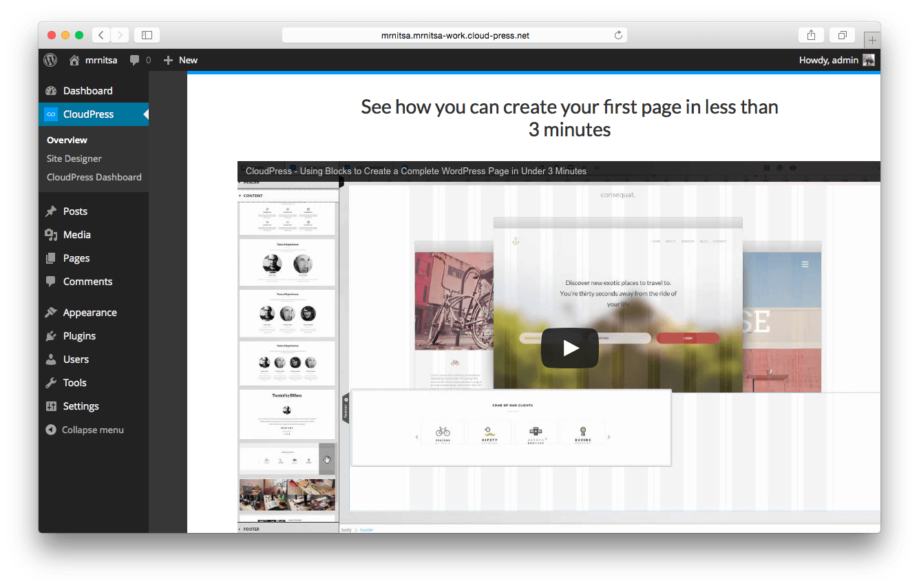
Task: Select the CloudPress menu item
Action: [x=88, y=114]
